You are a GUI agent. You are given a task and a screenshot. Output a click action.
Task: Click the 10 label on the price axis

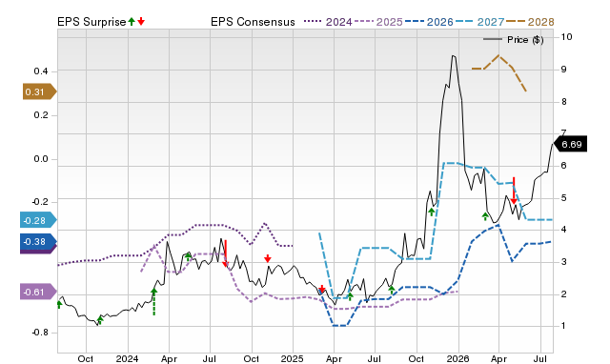pos(566,37)
